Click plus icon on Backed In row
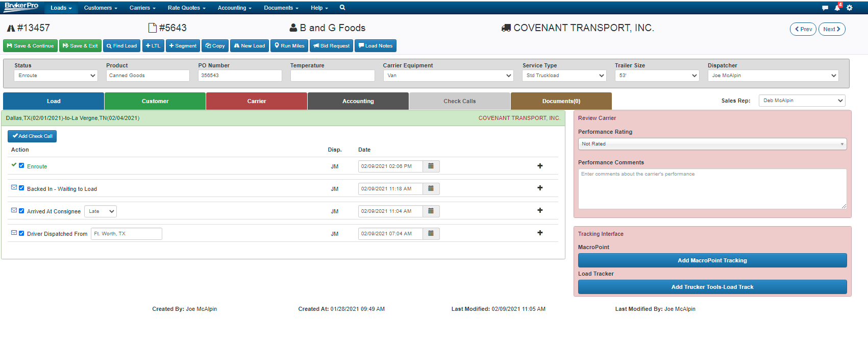868x343 pixels. [540, 188]
